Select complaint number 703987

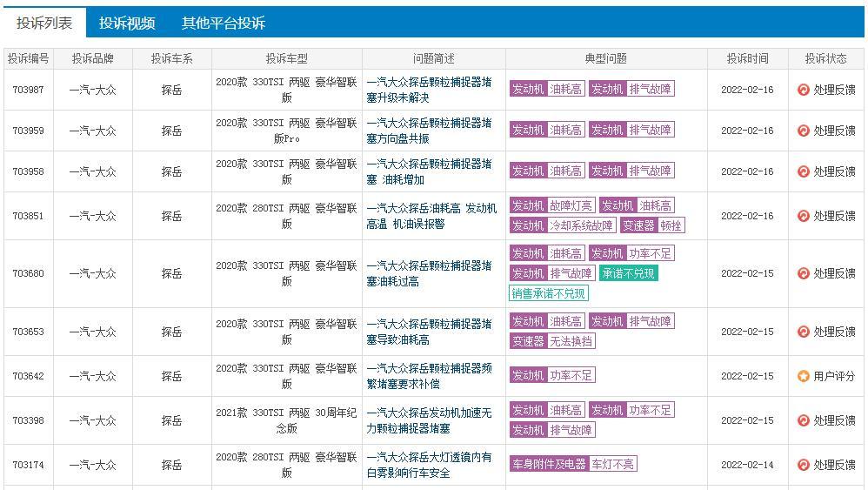28,90
